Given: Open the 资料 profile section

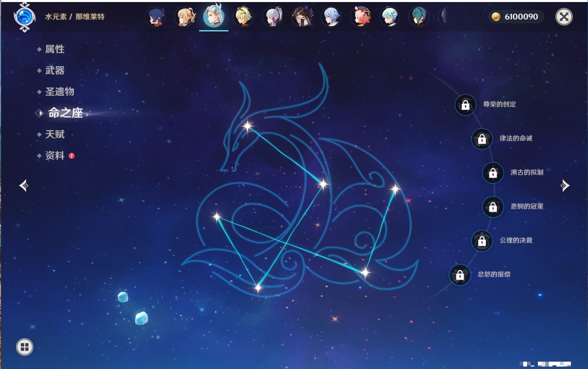Looking at the screenshot, I should pyautogui.click(x=55, y=155).
